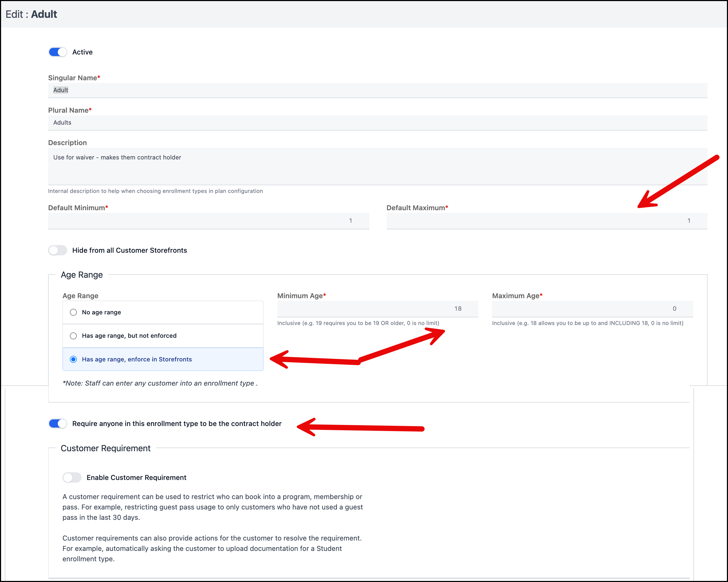
Task: Click the Singular Name input field
Action: pyautogui.click(x=377, y=90)
